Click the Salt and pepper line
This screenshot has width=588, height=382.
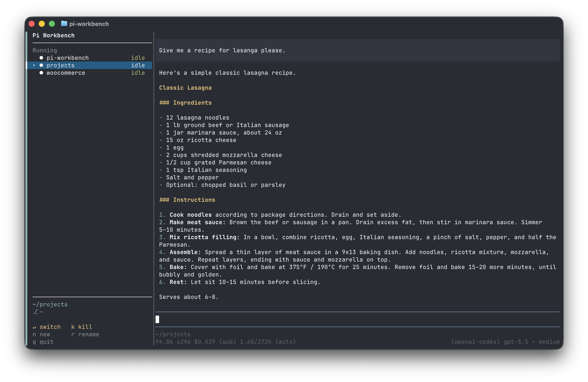coord(189,177)
